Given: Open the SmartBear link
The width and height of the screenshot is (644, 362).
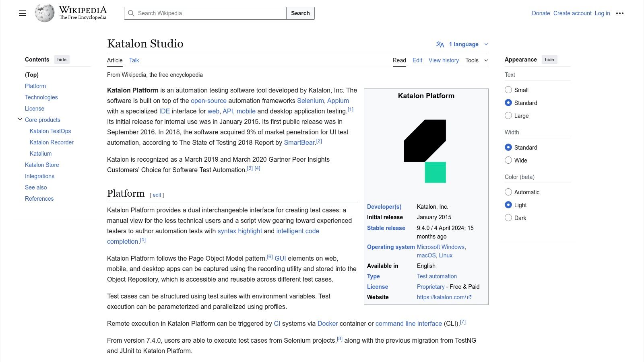Looking at the screenshot, I should tap(299, 142).
